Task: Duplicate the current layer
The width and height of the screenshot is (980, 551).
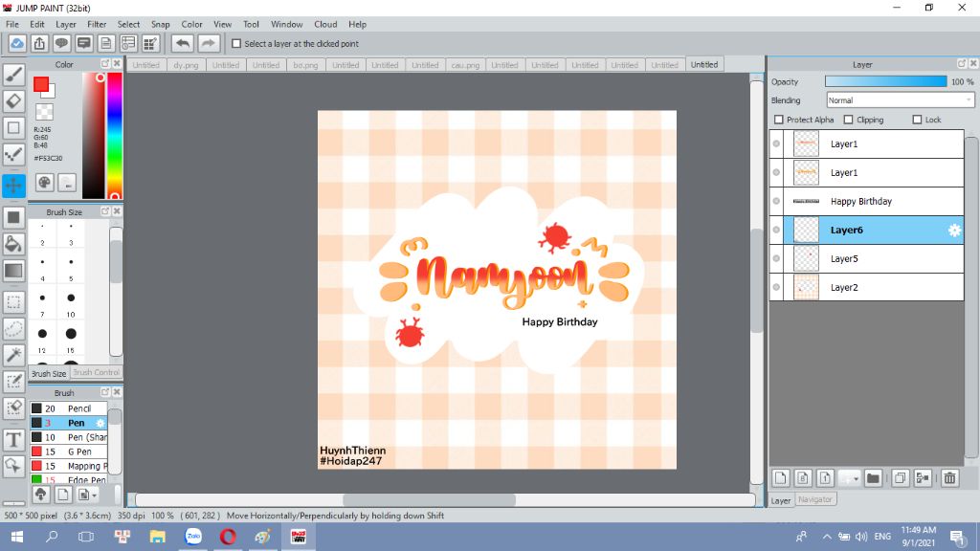Action: pos(900,478)
